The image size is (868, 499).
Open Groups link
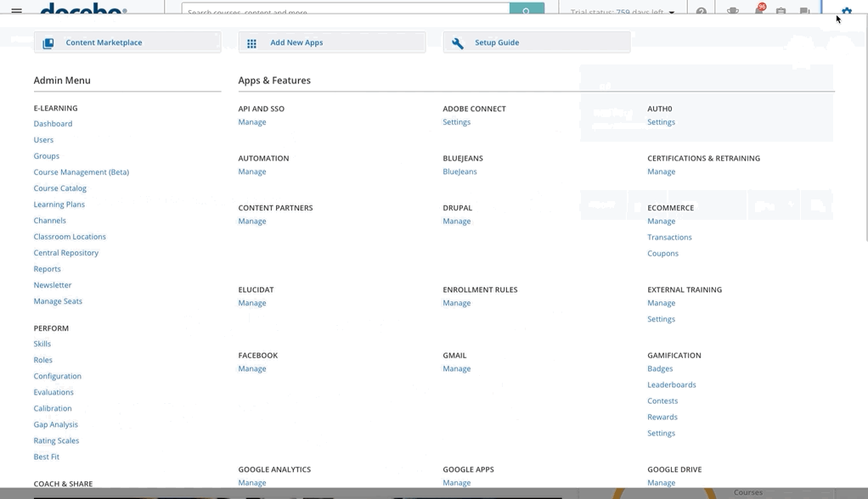tap(47, 156)
